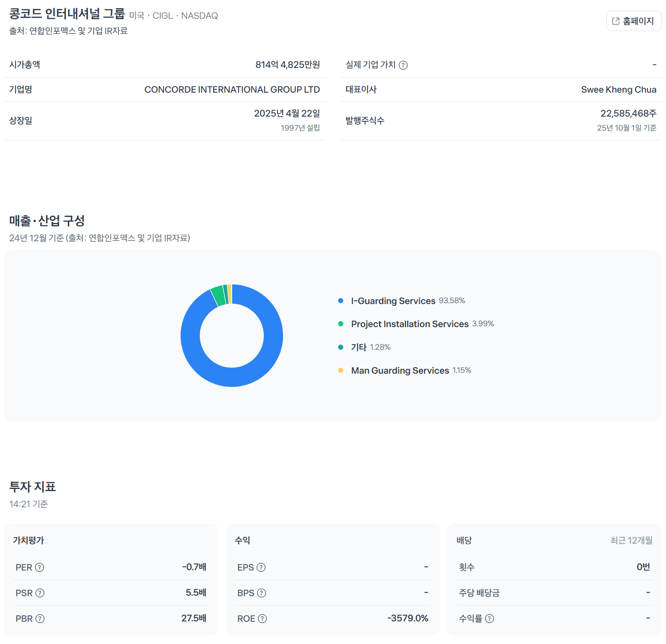Viewport: 666px width, 644px height.
Task: Click 수익률 help question mark icon
Action: coord(489,618)
